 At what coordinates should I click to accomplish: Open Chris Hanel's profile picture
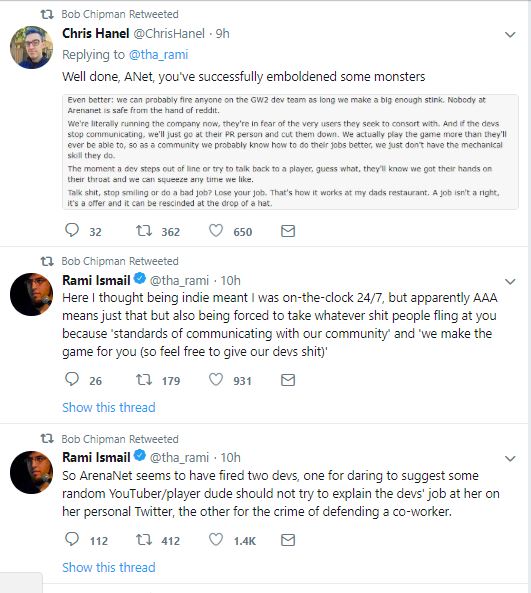click(31, 47)
